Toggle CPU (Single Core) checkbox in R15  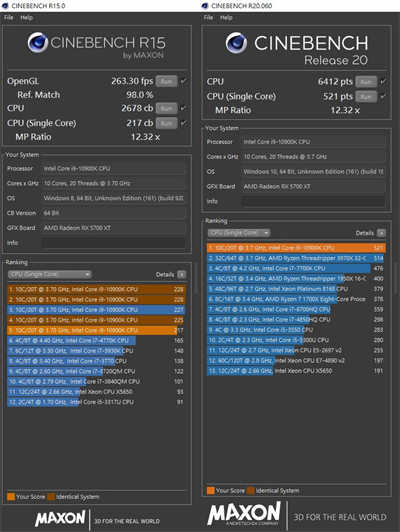click(183, 123)
